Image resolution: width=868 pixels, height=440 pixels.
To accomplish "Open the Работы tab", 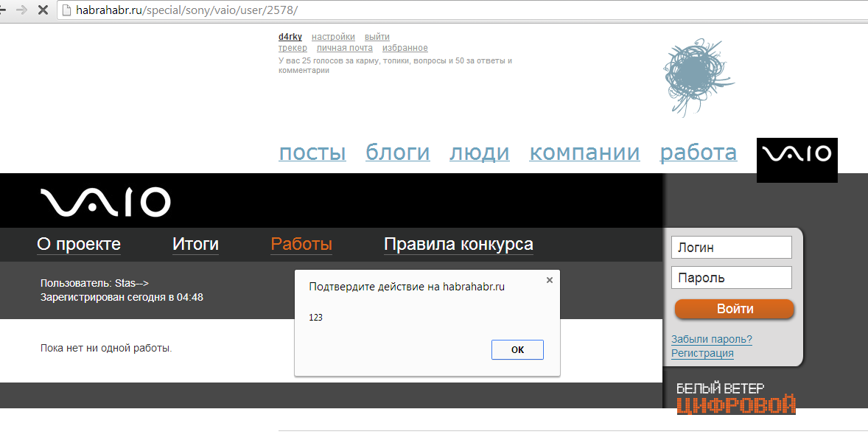I will point(301,244).
